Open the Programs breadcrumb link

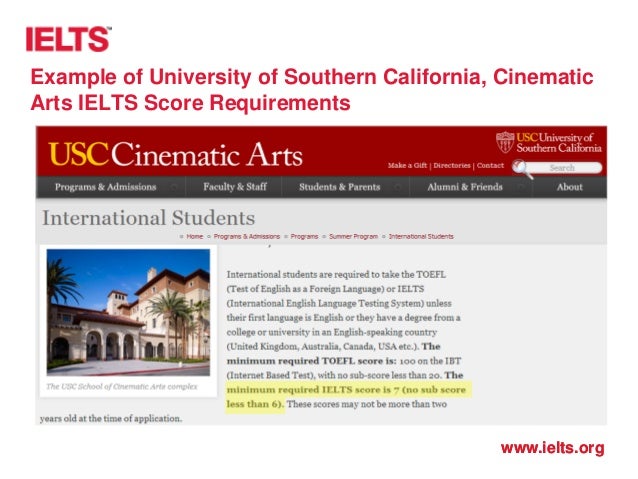point(304,236)
